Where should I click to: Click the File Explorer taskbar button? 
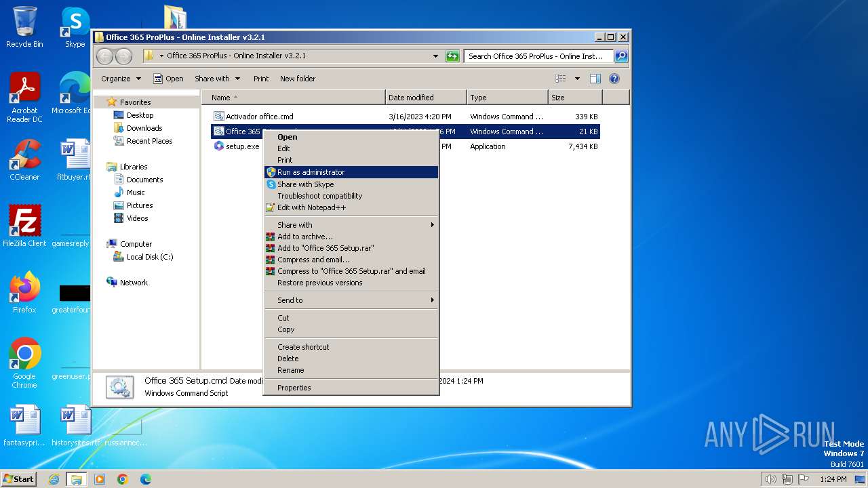point(76,479)
